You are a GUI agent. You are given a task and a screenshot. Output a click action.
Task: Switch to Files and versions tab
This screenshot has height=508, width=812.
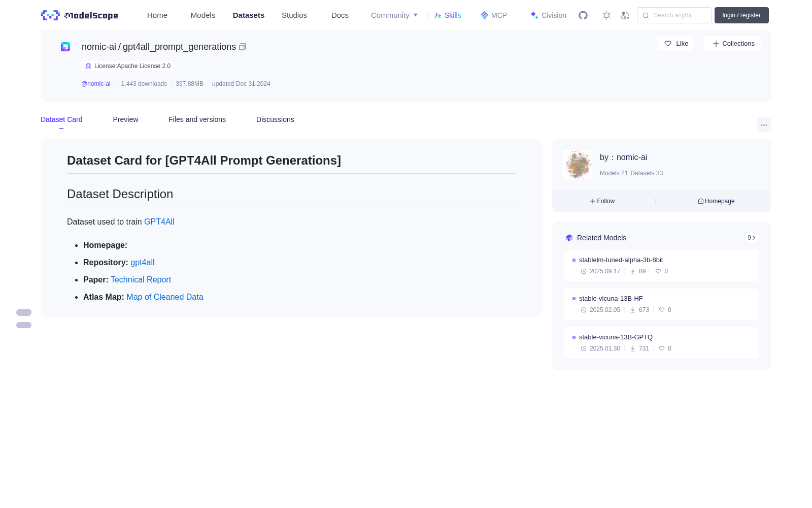coord(197,119)
